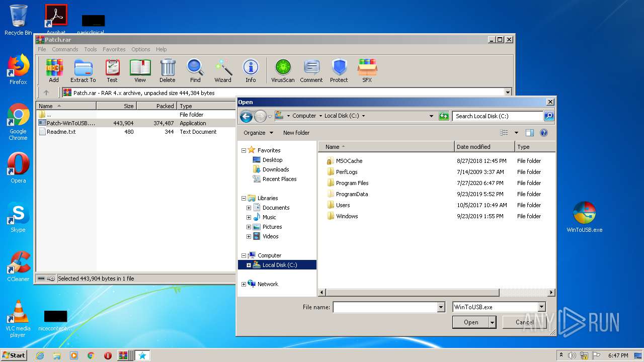The width and height of the screenshot is (644, 362).
Task: Open the Options menu
Action: [x=141, y=49]
